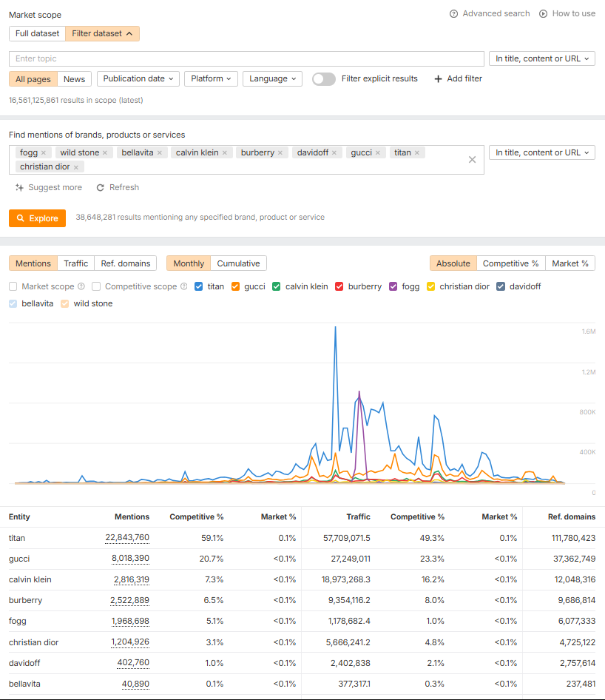Open fogg mentions count 1,968,698
Screen dimensions: 605x700
130,621
